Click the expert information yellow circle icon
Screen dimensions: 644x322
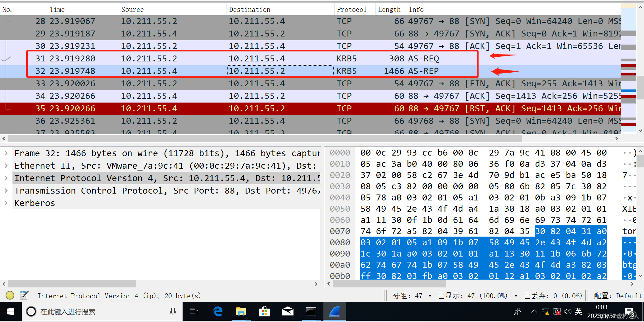[x=10, y=295]
